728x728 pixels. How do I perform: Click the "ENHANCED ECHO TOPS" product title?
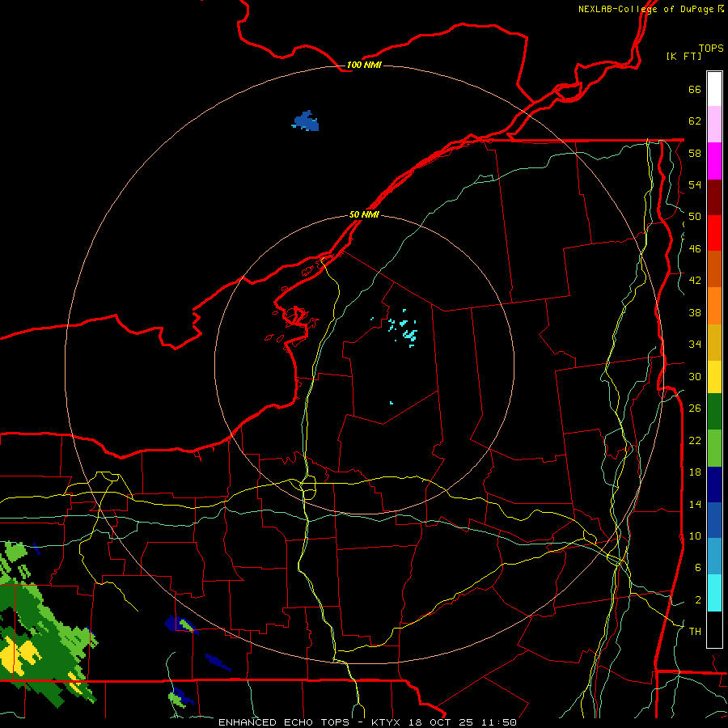pyautogui.click(x=284, y=722)
